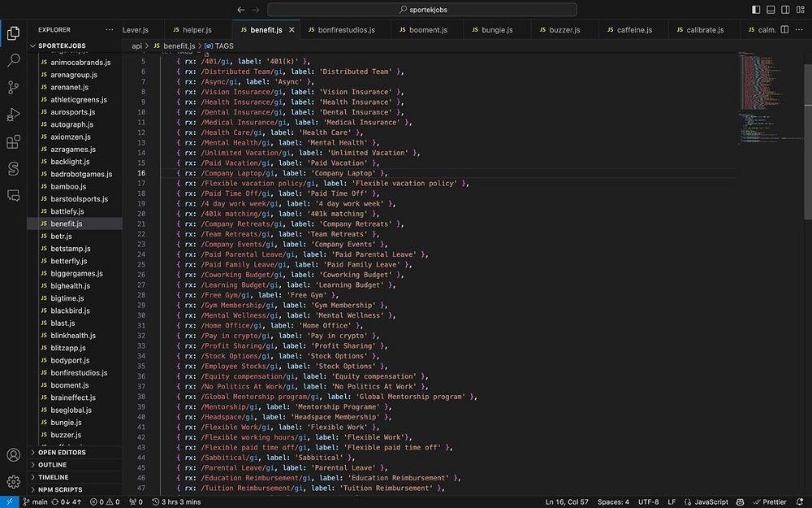Click the sportekjobs command center search box

pyautogui.click(x=422, y=10)
